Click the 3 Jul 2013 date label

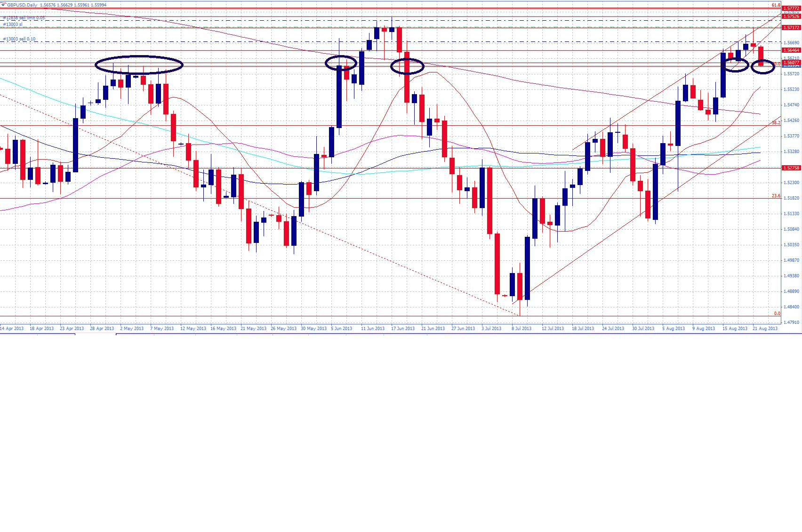(x=491, y=328)
